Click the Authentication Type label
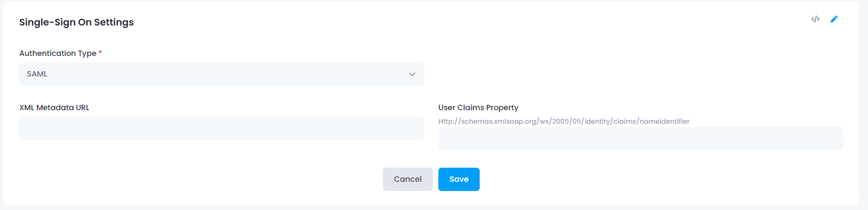Screen dimensions: 868x210 pyautogui.click(x=58, y=53)
